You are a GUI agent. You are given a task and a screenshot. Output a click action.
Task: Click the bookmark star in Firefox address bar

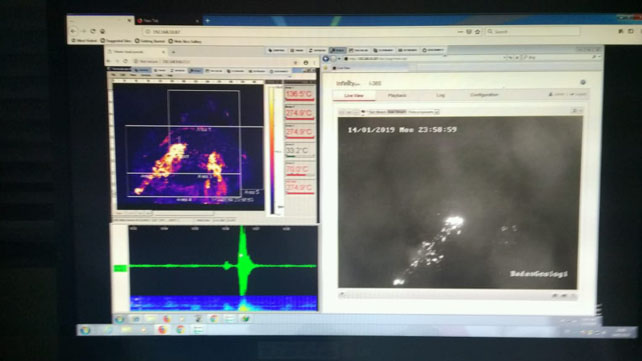pos(477,32)
